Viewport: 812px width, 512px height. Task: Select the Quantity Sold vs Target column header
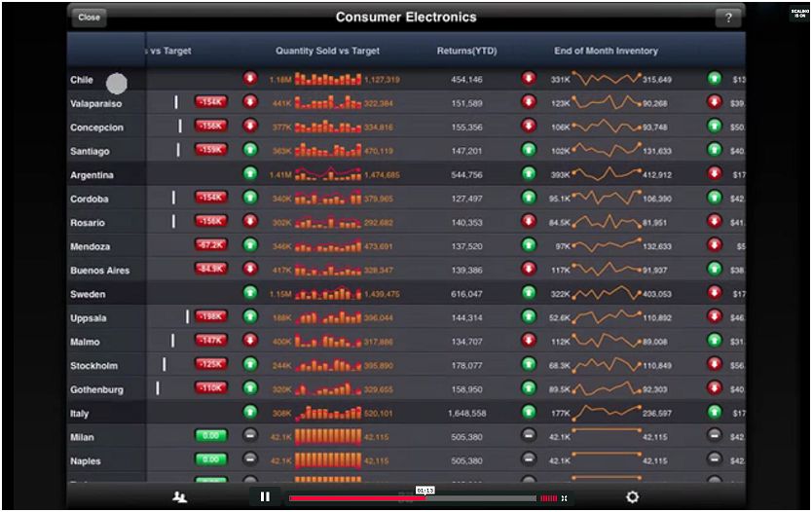(x=327, y=51)
